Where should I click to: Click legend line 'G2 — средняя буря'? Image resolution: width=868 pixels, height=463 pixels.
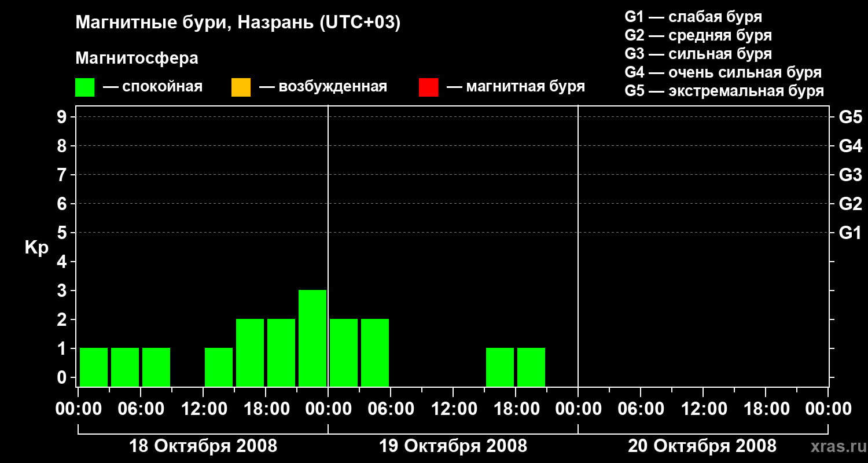(698, 35)
